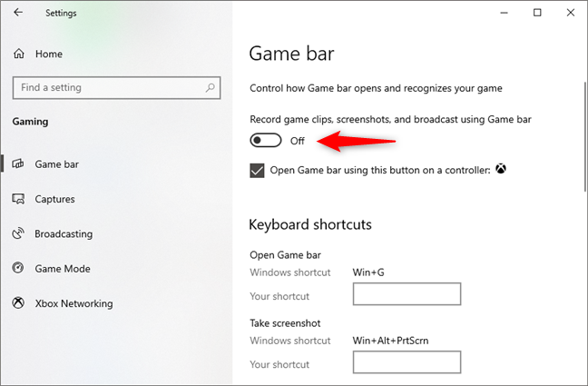Click the Game bar page title
588x386 pixels.
tap(292, 54)
